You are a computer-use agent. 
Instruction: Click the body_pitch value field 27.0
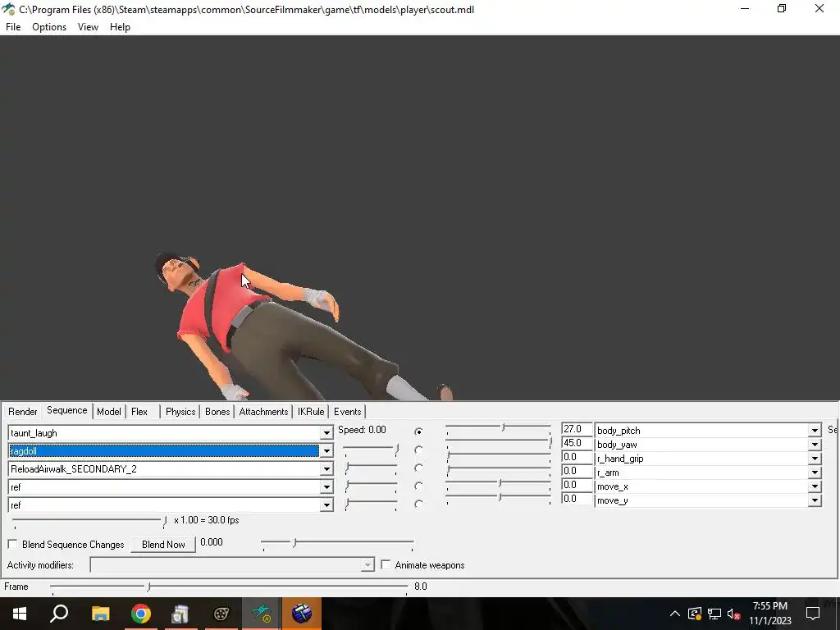tap(577, 429)
